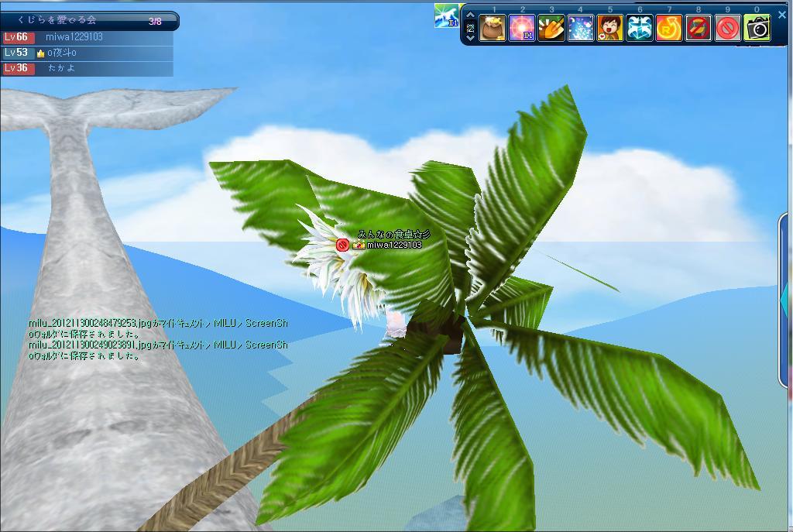Click the orange R return icon in slot 7
The width and height of the screenshot is (793, 532).
(669, 29)
